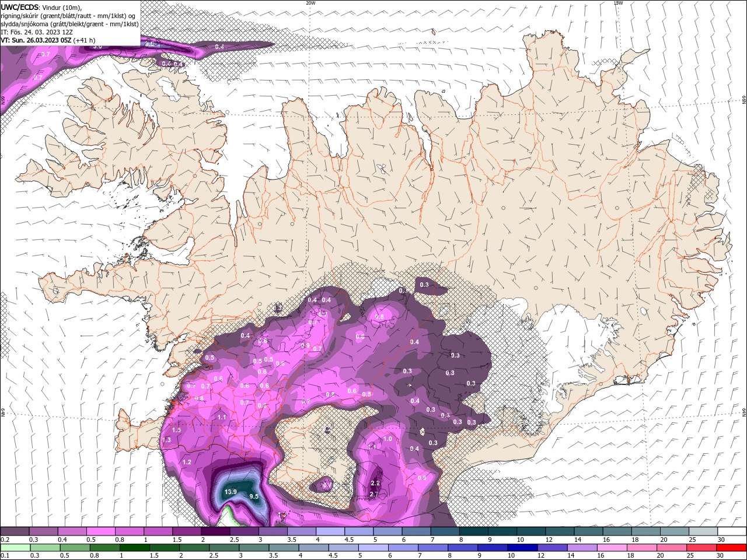Click the pink 18–20 rainfall swatch

(x=642, y=548)
